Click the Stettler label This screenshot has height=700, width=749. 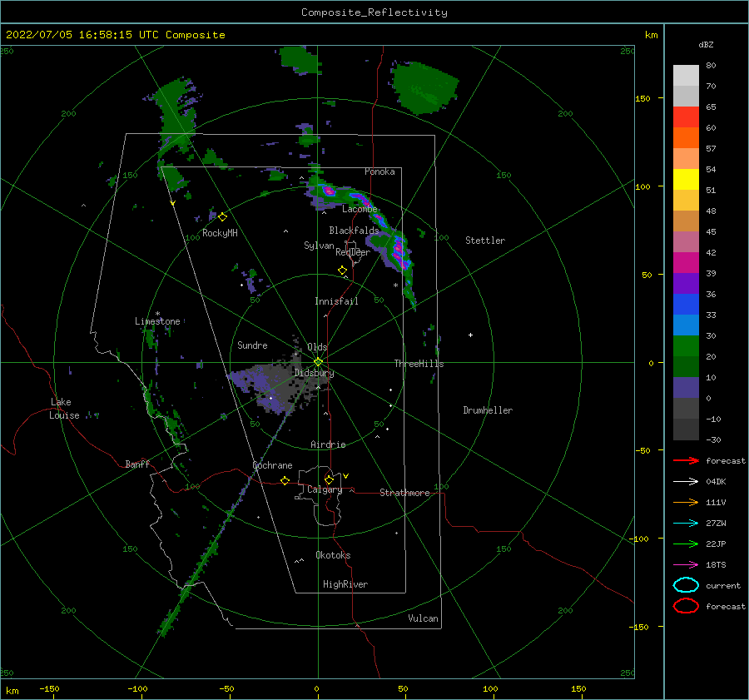pos(485,241)
